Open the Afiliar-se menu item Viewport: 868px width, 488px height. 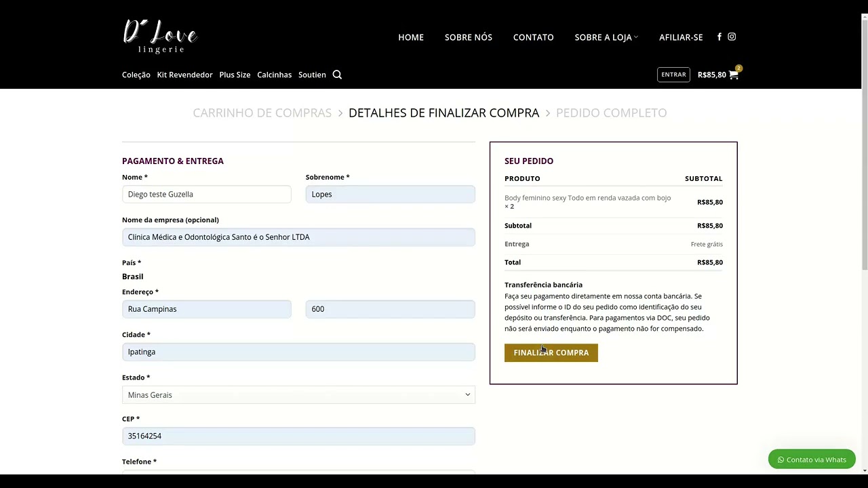(x=681, y=37)
